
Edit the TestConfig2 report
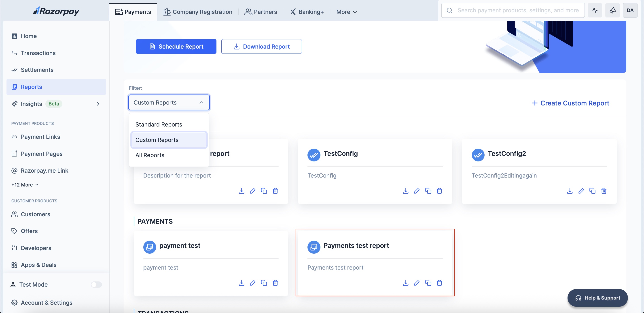[581, 191]
